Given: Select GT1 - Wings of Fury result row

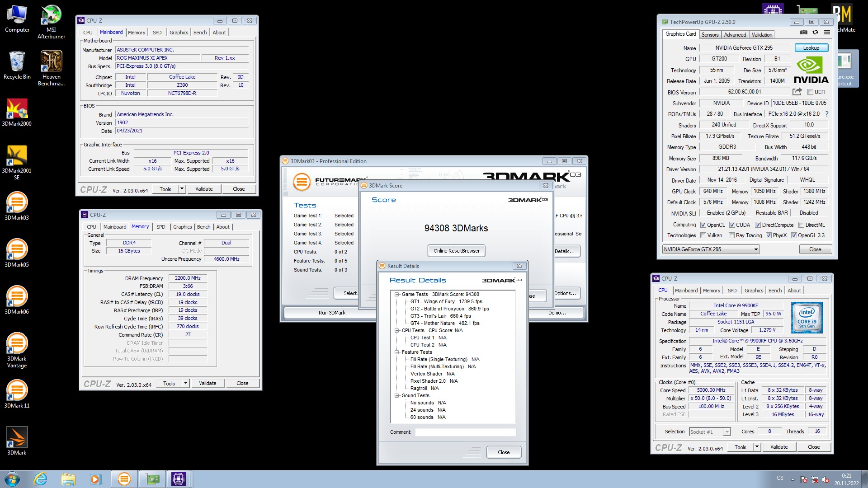Looking at the screenshot, I should (x=446, y=301).
